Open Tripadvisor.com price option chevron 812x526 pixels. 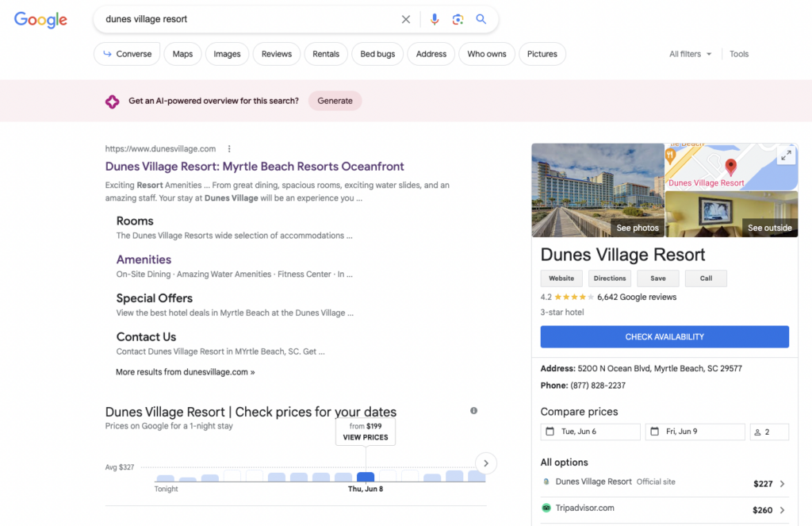[783, 510]
